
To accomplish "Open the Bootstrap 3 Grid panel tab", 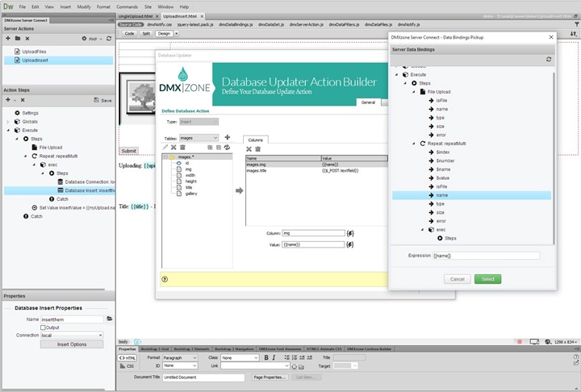I will coord(154,349).
